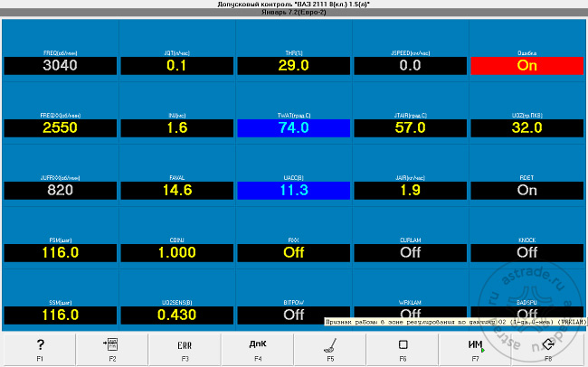Select the FSM value 116.0
Screen dimensions: 588x367
point(61,253)
